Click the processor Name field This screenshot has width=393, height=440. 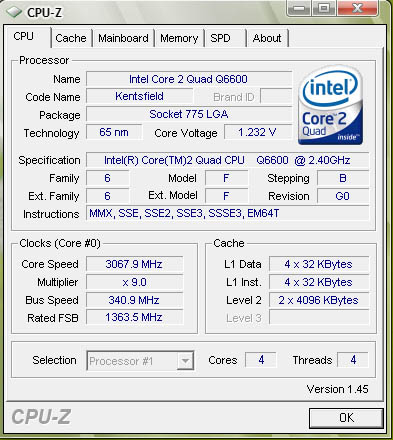point(189,79)
